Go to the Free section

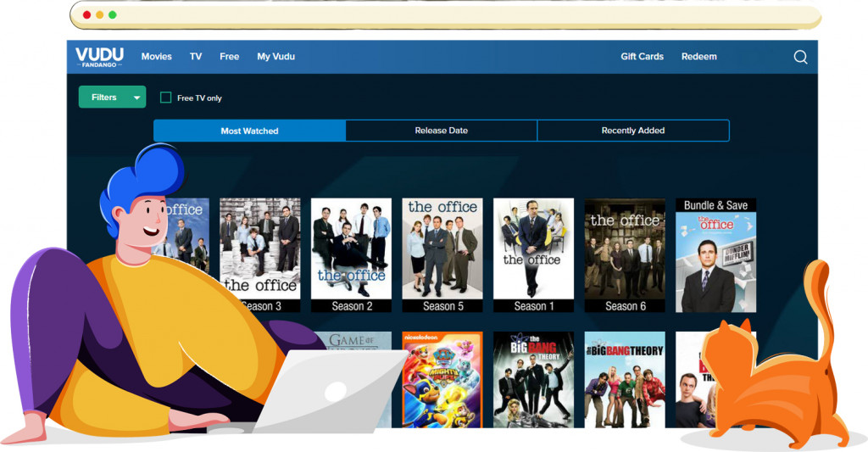pos(229,57)
